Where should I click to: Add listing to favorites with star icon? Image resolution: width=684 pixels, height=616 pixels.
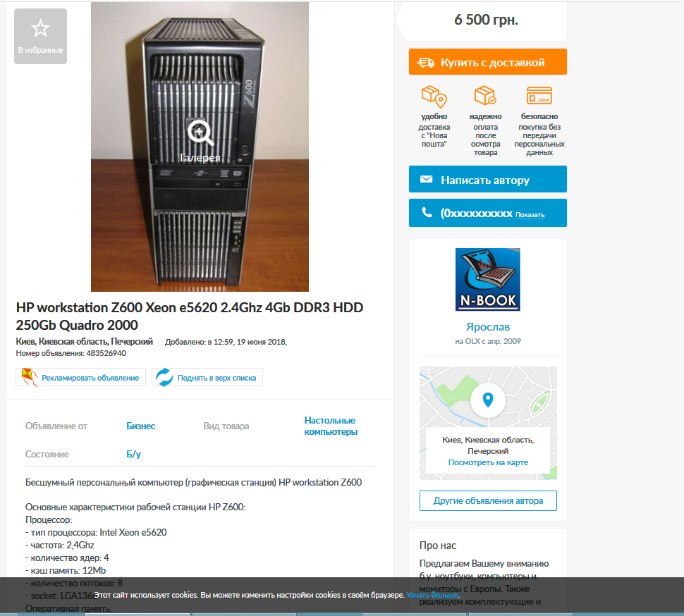pyautogui.click(x=41, y=36)
